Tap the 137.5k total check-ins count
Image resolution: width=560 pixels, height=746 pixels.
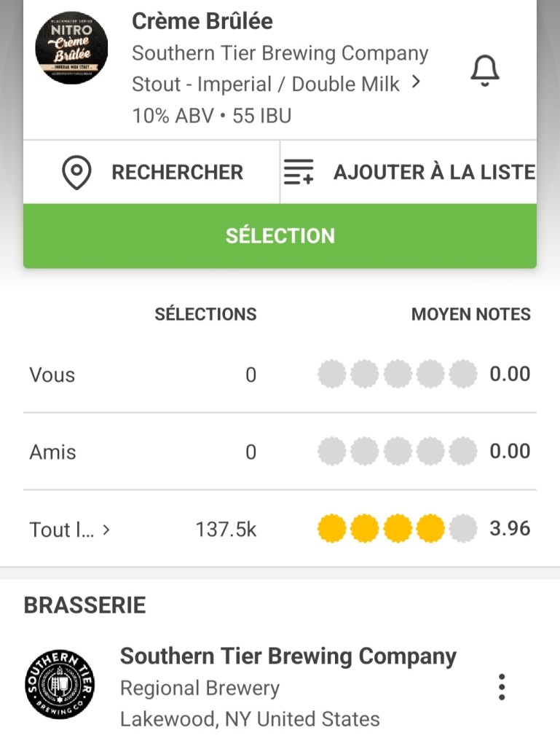[226, 530]
